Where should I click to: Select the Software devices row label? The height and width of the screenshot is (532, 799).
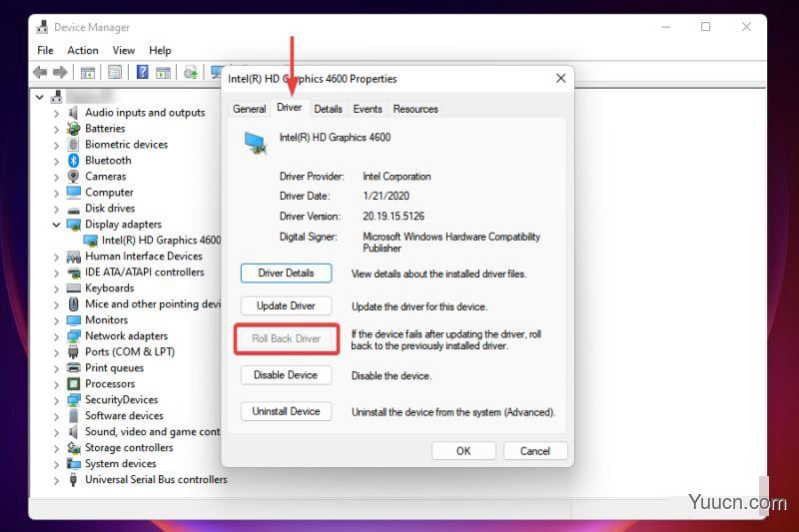(x=124, y=416)
